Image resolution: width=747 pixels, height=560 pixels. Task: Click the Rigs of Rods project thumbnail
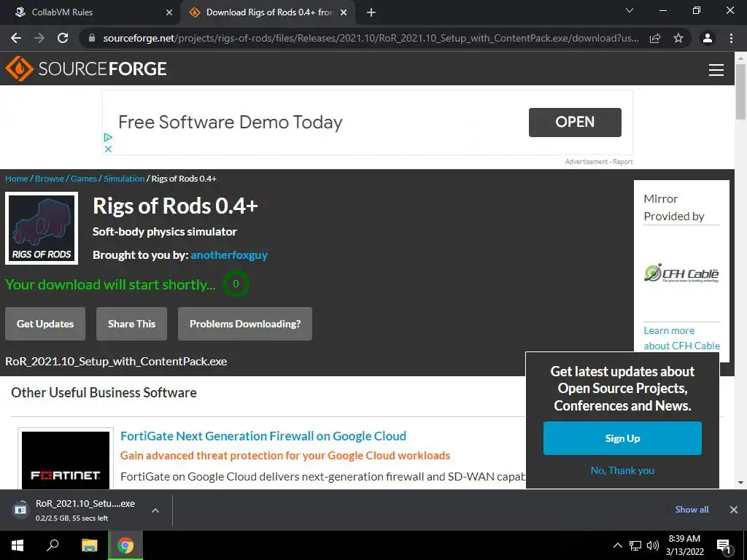(42, 228)
